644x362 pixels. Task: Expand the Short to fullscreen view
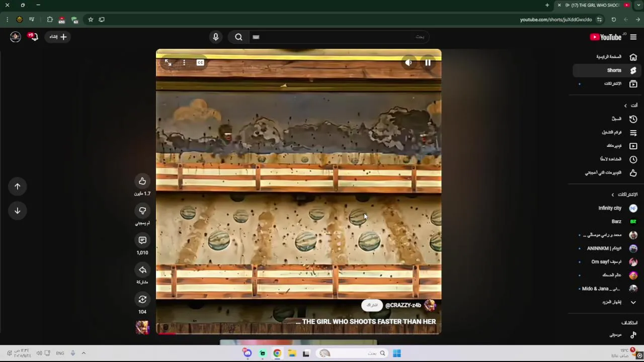tap(168, 63)
